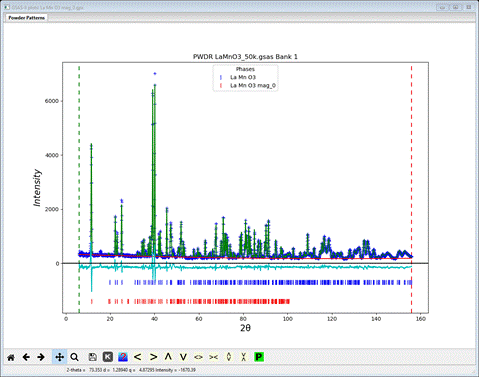This screenshot has width=479, height=377.
Task: Click the status bar coordinates readout
Action: [131, 370]
